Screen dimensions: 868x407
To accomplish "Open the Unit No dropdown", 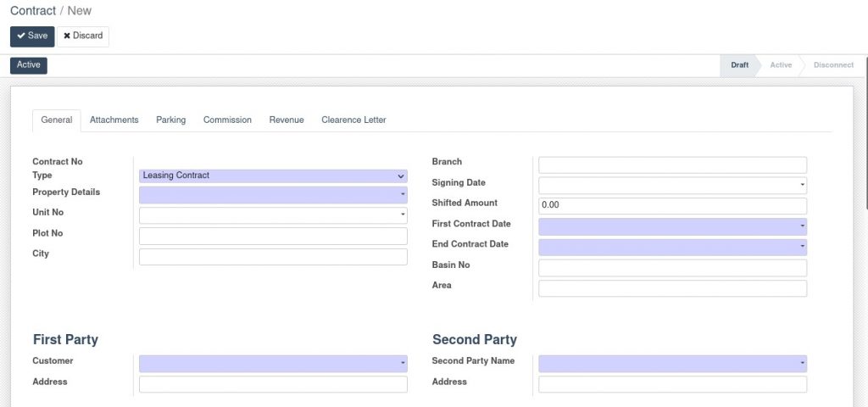I will point(273,215).
